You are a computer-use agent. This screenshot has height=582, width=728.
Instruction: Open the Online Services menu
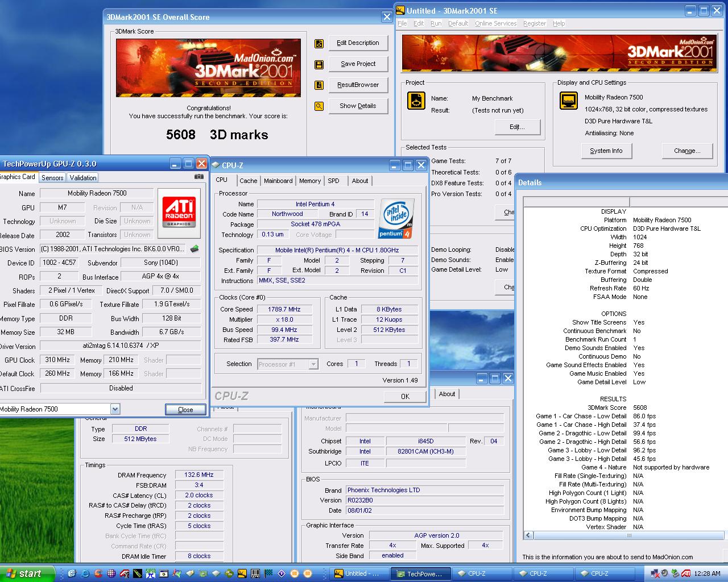[495, 23]
